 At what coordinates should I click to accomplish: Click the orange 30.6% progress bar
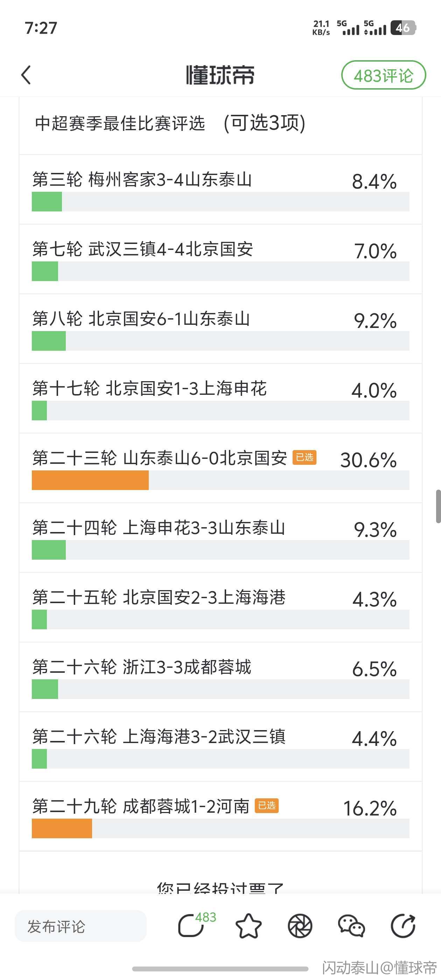pos(90,480)
